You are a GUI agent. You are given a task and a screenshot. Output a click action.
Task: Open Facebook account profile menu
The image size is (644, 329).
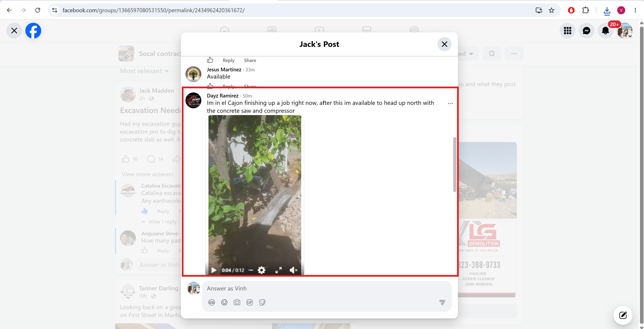[x=625, y=31]
